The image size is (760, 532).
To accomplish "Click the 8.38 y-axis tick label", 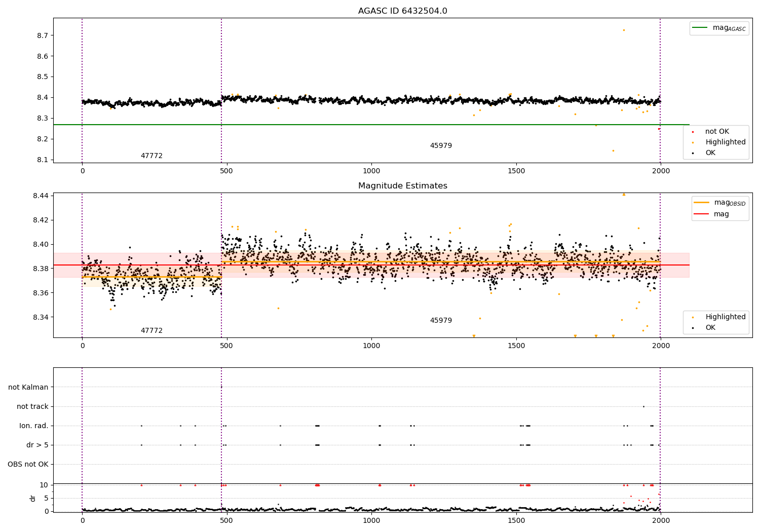I will [x=41, y=269].
